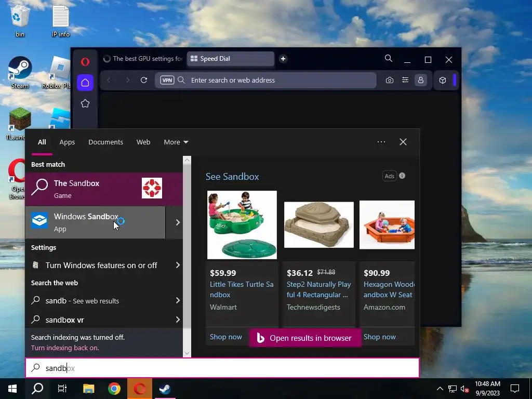Open the TLauncher Minecraft desktop icon
The height and width of the screenshot is (399, 532).
(x=18, y=124)
